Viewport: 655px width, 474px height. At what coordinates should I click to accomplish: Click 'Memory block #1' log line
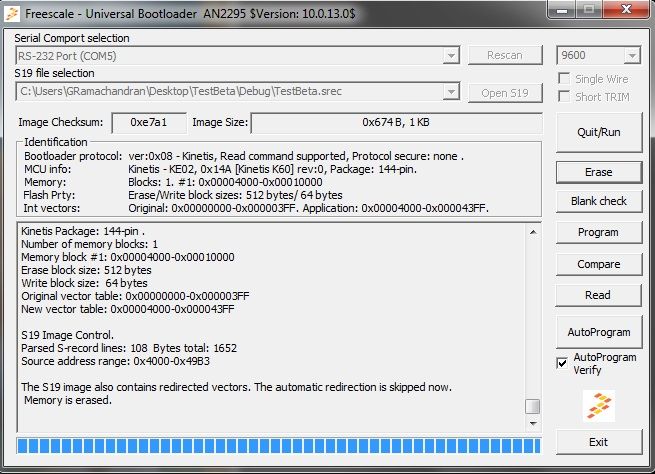(128, 257)
